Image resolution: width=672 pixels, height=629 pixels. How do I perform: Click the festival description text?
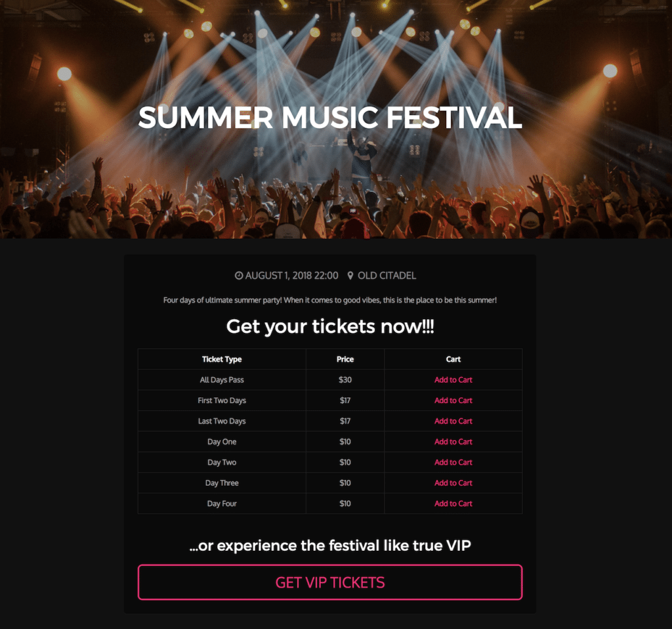pos(330,300)
